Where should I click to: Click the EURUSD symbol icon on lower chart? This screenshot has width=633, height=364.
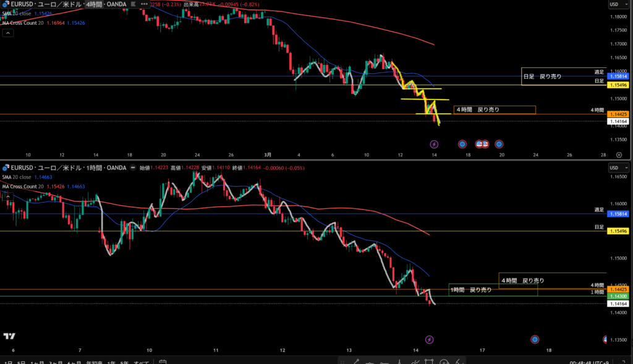pyautogui.click(x=6, y=167)
